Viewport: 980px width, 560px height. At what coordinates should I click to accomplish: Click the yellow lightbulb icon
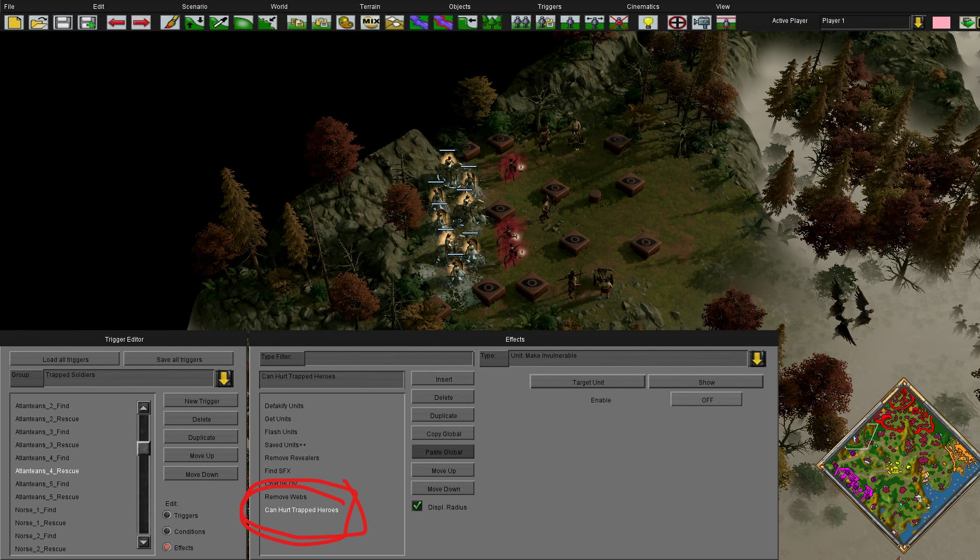pos(648,22)
